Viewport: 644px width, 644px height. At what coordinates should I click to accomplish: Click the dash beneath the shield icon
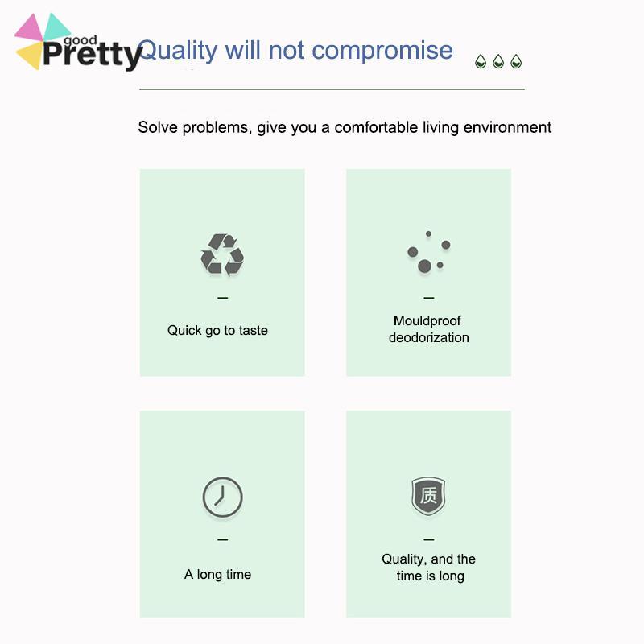coord(428,539)
